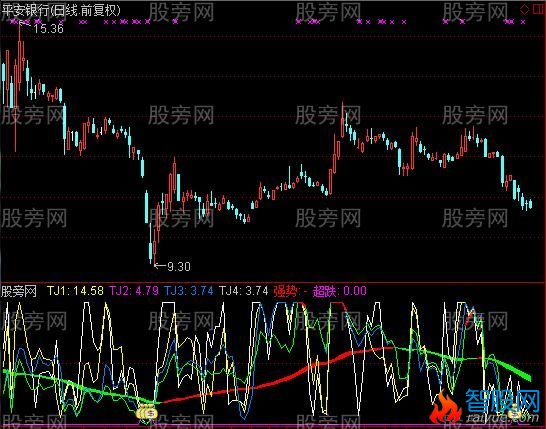Click the 15.36 high price label

(48, 29)
